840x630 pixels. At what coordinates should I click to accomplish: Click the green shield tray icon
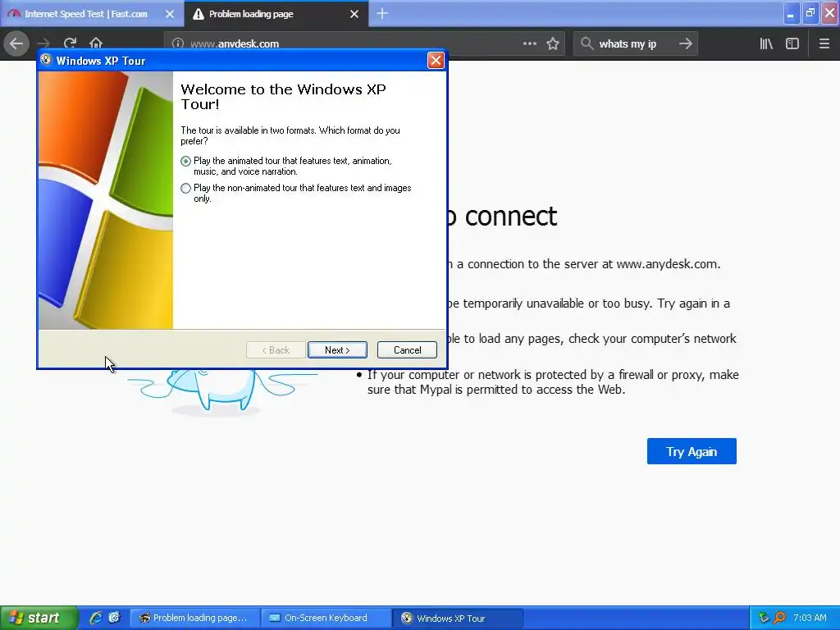click(x=764, y=618)
